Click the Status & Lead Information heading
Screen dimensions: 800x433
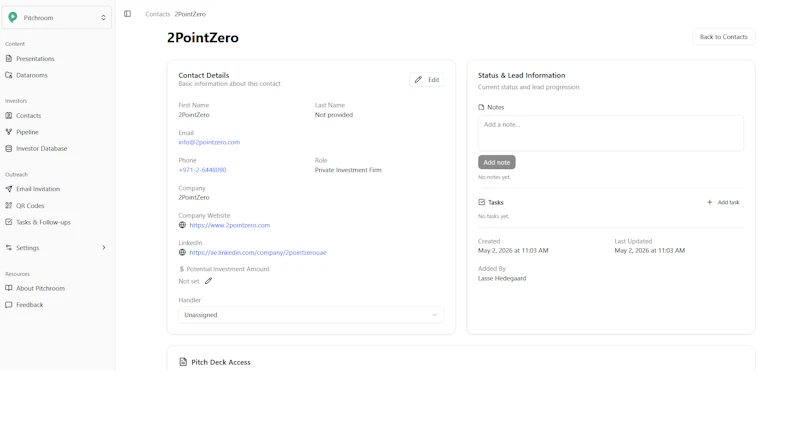(x=521, y=75)
